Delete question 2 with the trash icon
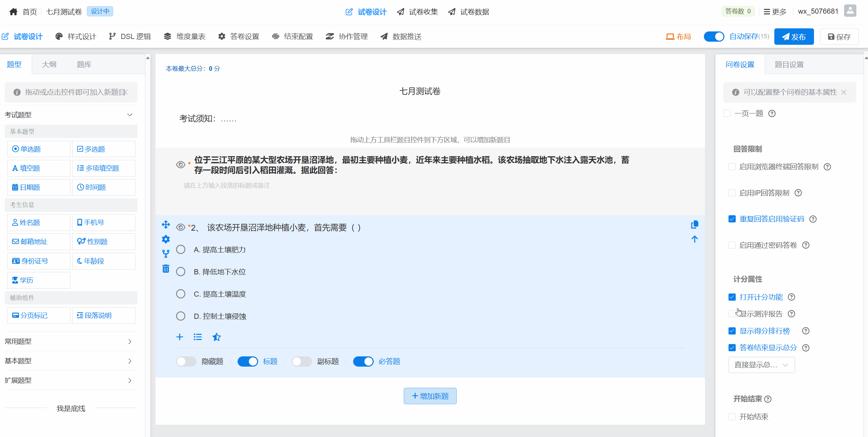The image size is (868, 437). click(166, 269)
